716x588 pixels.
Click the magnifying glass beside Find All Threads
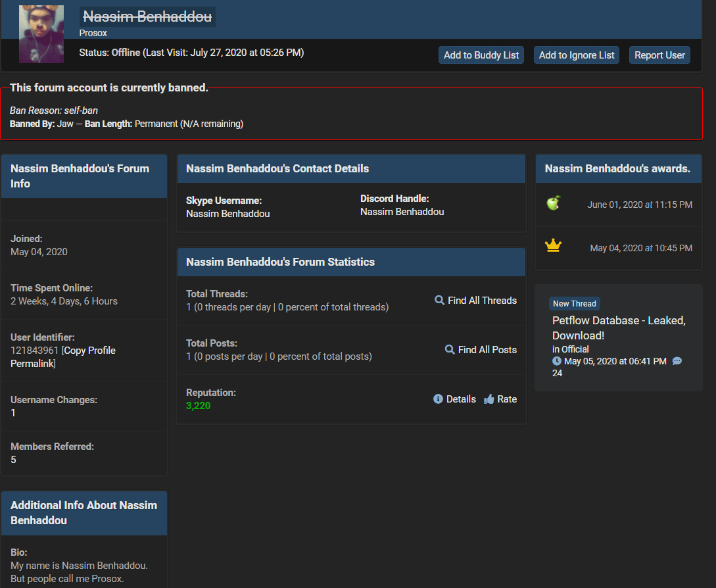pos(439,300)
